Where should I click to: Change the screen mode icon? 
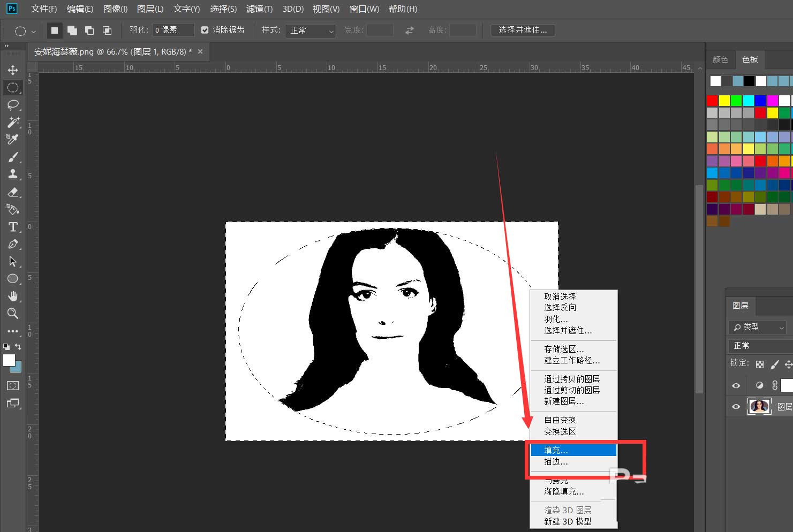(x=13, y=403)
